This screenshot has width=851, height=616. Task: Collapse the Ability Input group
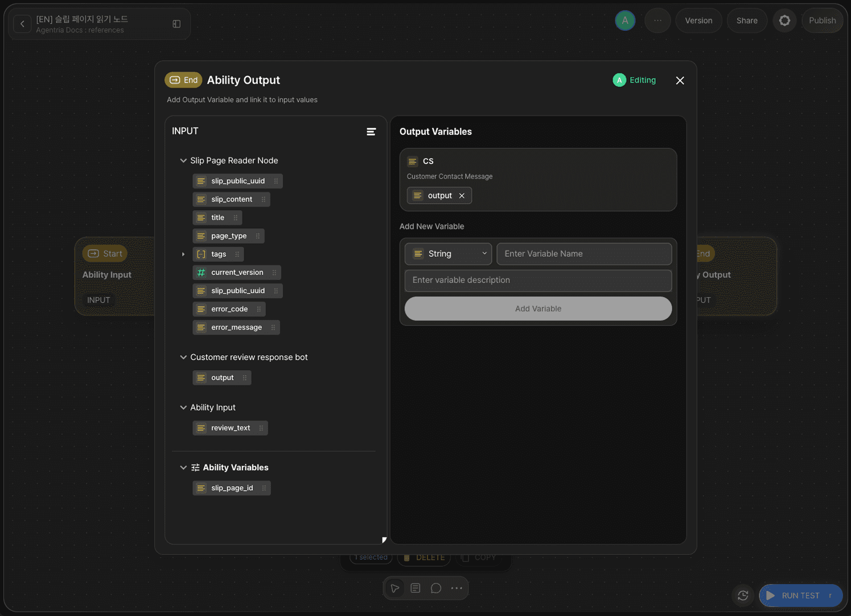(183, 407)
